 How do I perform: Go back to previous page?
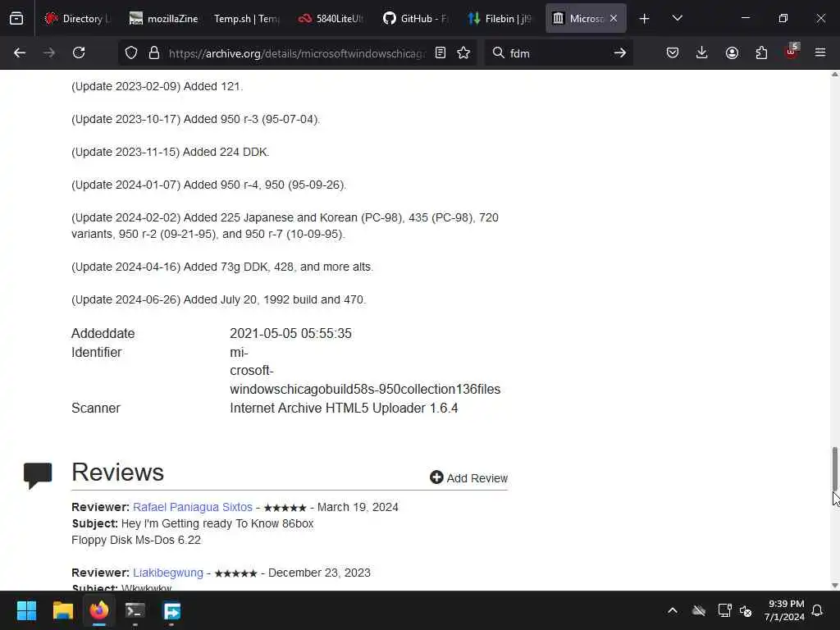20,52
